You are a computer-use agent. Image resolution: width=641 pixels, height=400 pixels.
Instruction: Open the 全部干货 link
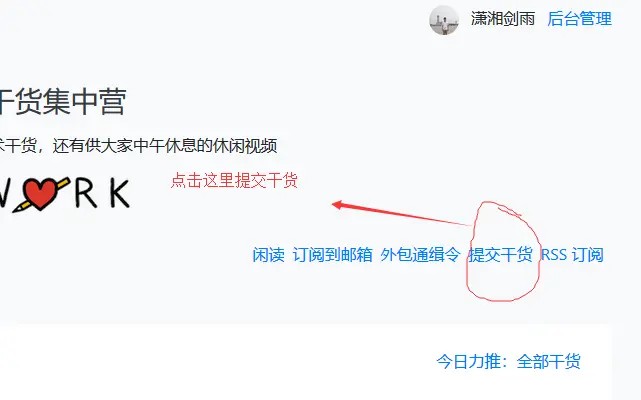pos(548,362)
